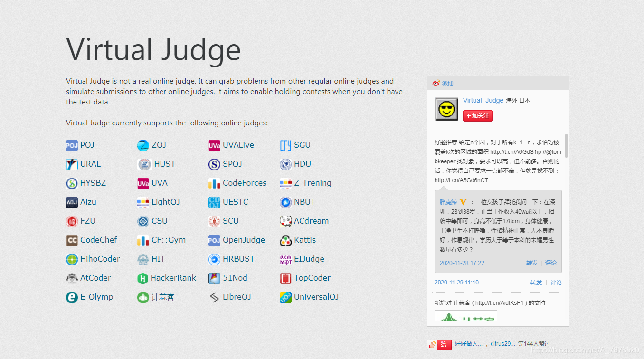
Task: Open the 计蒜客 link
Action: (163, 297)
